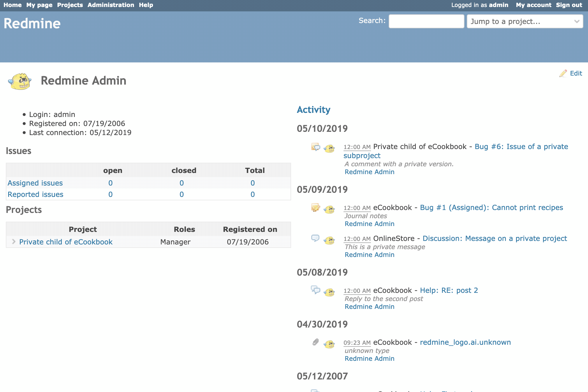
Task: Click Redmine Admin author under Reply to the second post
Action: click(x=369, y=307)
